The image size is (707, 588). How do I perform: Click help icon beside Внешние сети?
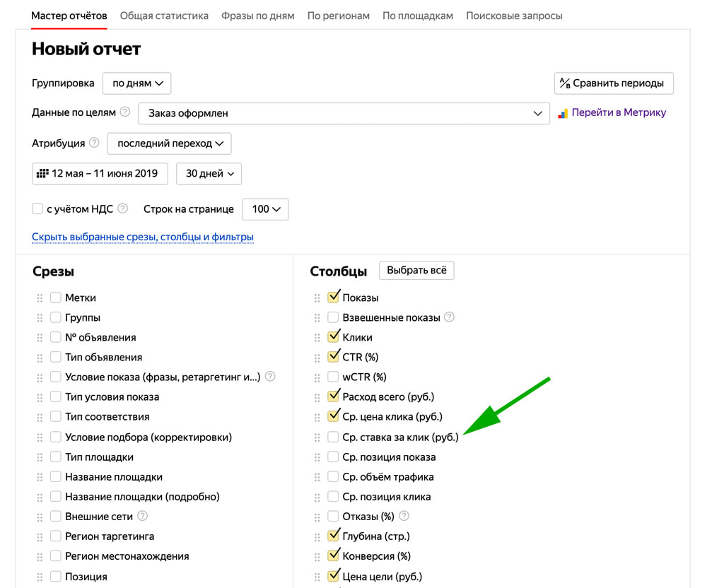coord(143,516)
